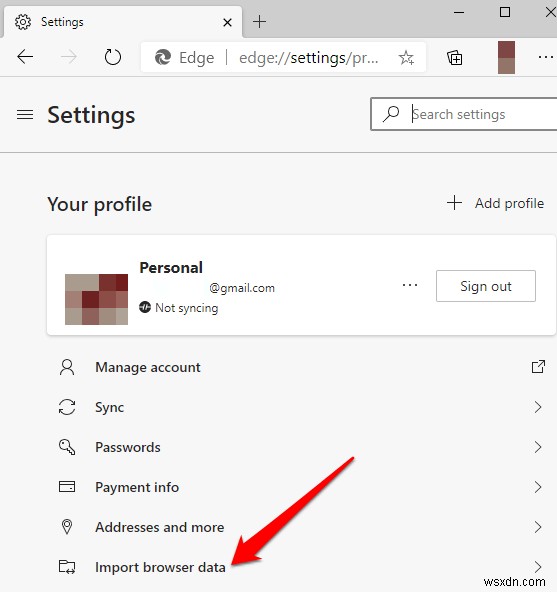Maximize the browser window
This screenshot has height=592, width=557.
[505, 12]
